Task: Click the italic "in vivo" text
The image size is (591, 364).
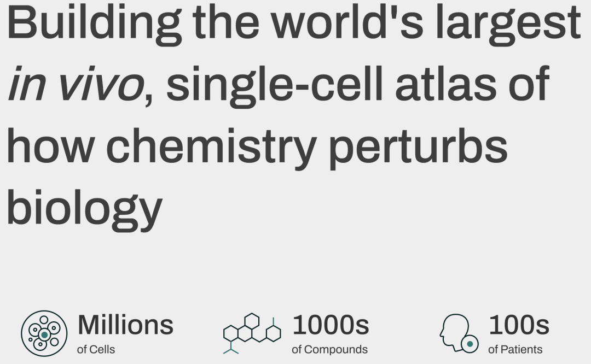Action: pos(76,84)
